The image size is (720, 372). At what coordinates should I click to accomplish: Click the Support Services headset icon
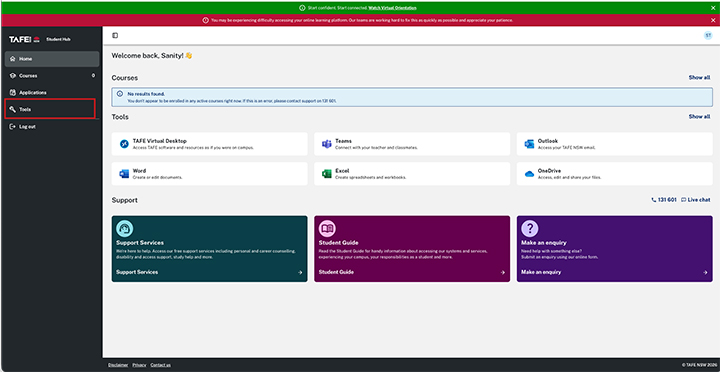click(x=125, y=228)
